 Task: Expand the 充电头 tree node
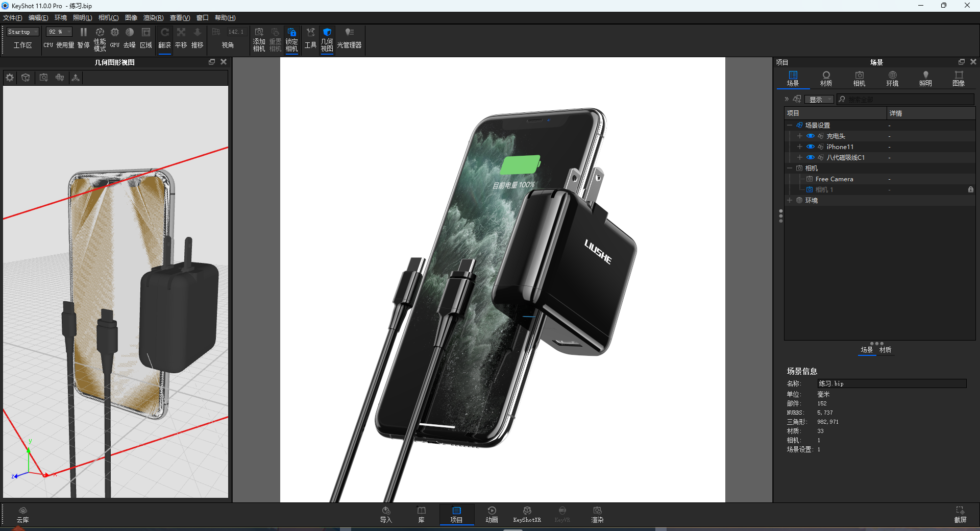pos(800,136)
